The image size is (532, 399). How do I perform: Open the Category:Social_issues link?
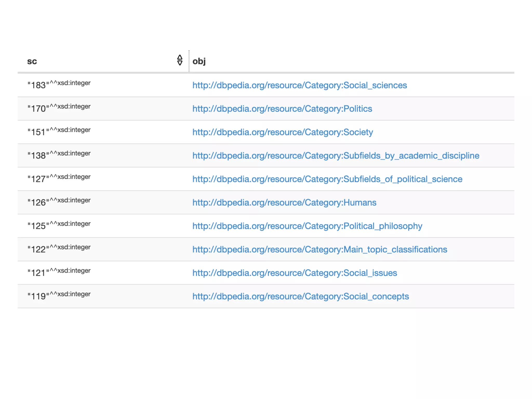[x=295, y=273]
